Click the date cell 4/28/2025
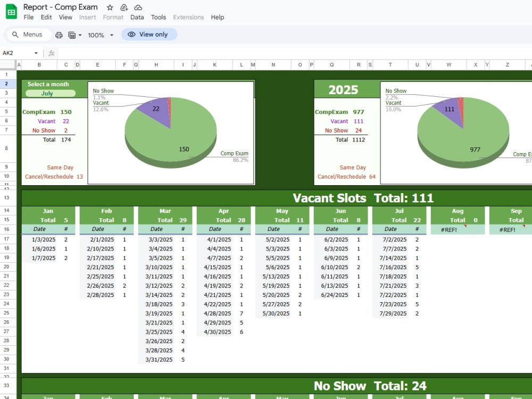 (215, 313)
